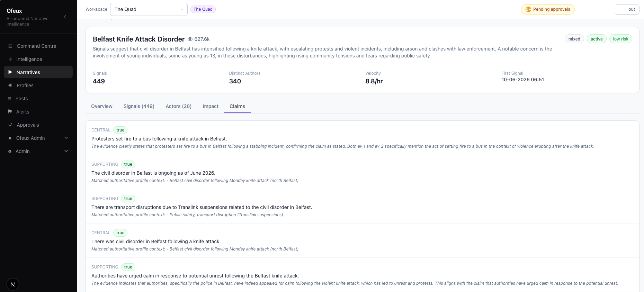This screenshot has width=644, height=292.
Task: Click the Alerts flag icon
Action: (10, 111)
